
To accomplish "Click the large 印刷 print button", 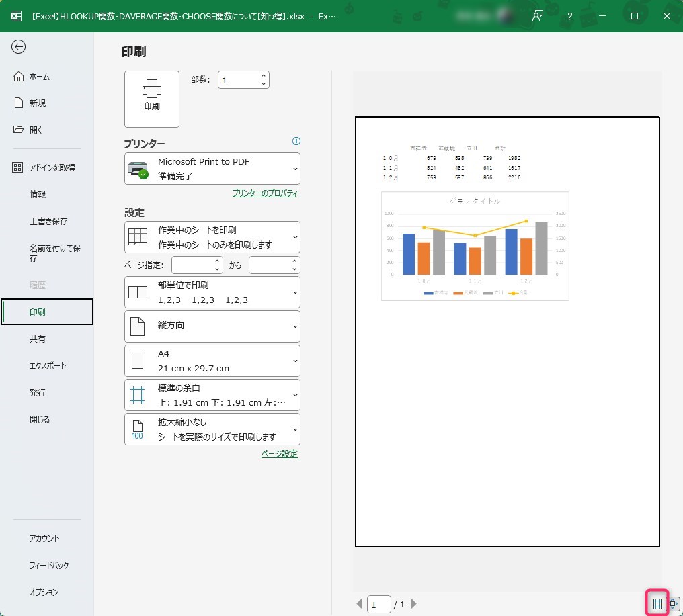I will coord(152,99).
